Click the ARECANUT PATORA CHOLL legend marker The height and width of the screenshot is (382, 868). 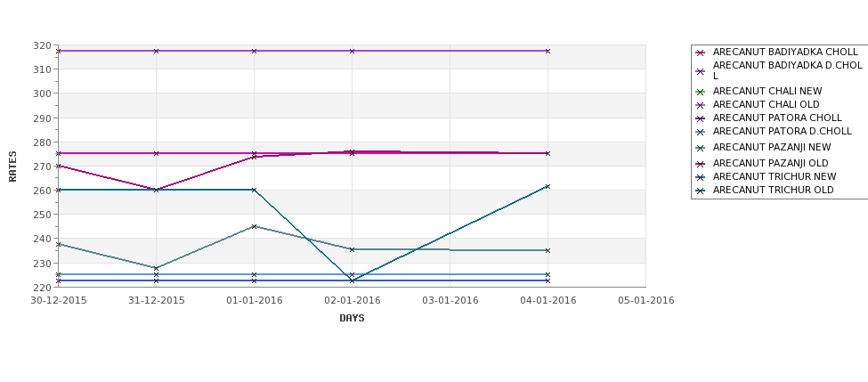pos(700,118)
